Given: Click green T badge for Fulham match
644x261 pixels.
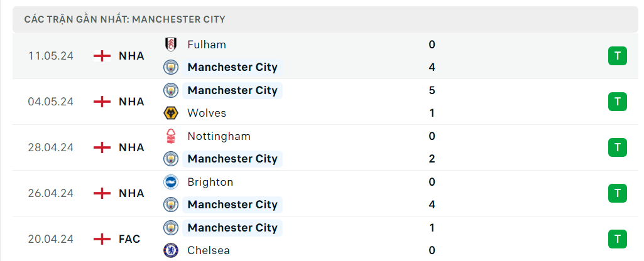Looking at the screenshot, I should click(x=617, y=56).
